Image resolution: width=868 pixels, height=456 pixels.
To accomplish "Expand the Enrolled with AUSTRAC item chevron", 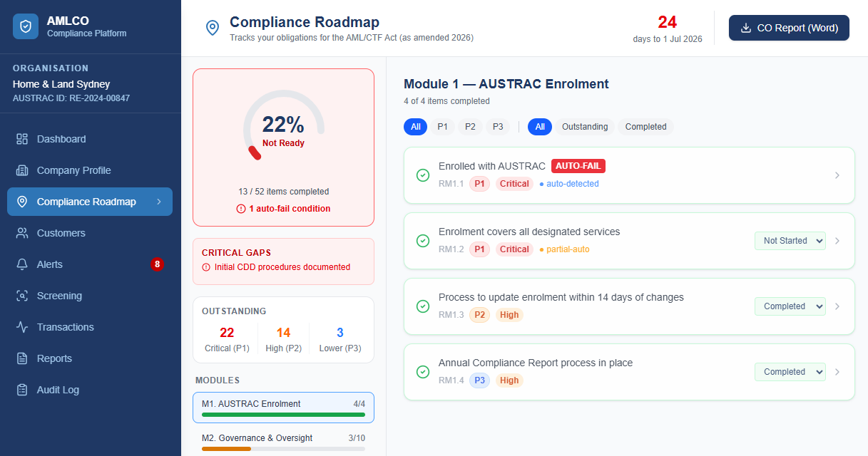I will click(837, 175).
